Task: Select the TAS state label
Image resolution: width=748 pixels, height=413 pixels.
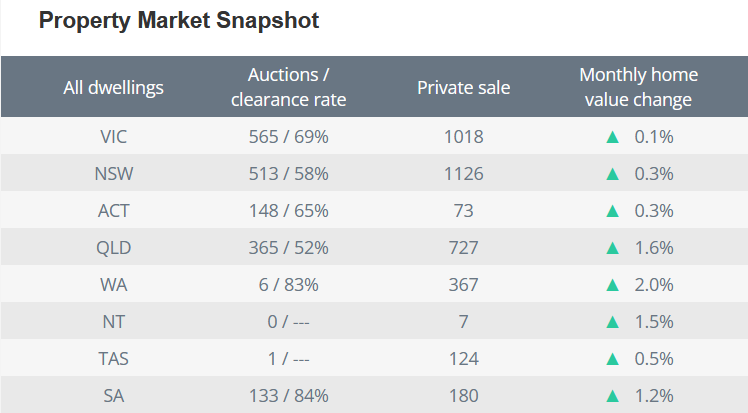Action: click(113, 359)
